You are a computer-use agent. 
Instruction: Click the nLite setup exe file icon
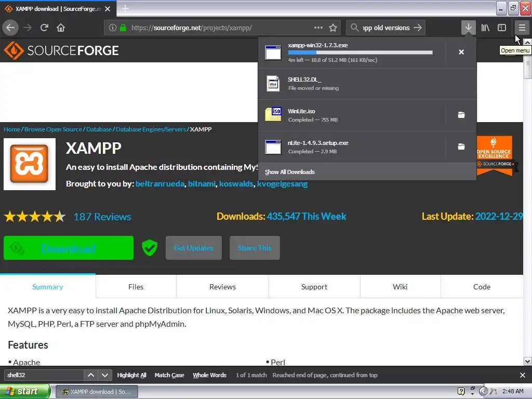point(273,147)
